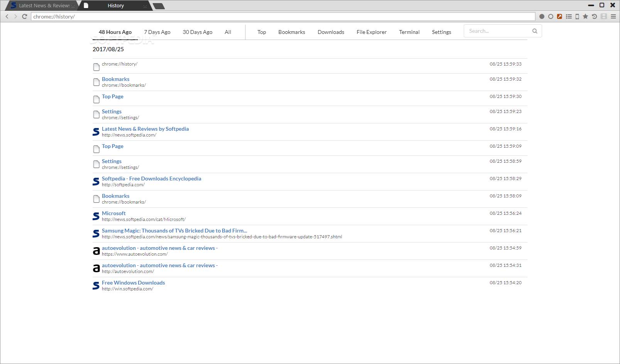Click the 2017/08/25 date heading

coord(108,49)
